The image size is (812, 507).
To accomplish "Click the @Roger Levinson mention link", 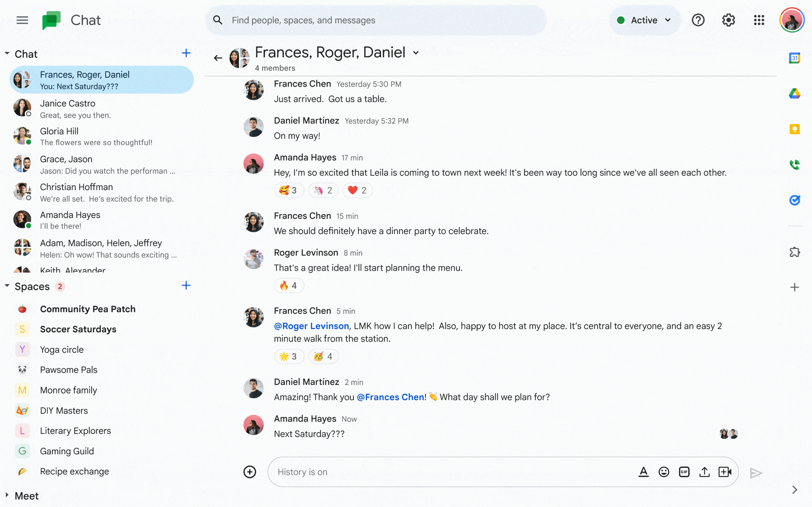I will pos(311,326).
